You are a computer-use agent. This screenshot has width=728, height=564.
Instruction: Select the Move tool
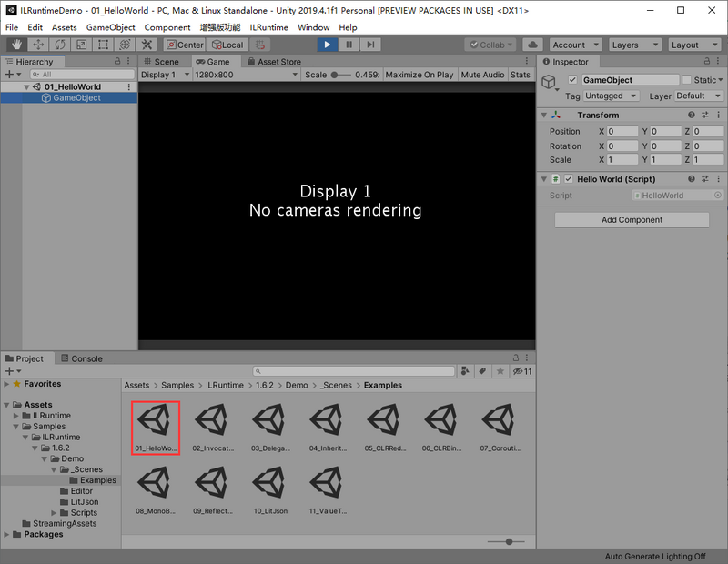click(38, 45)
